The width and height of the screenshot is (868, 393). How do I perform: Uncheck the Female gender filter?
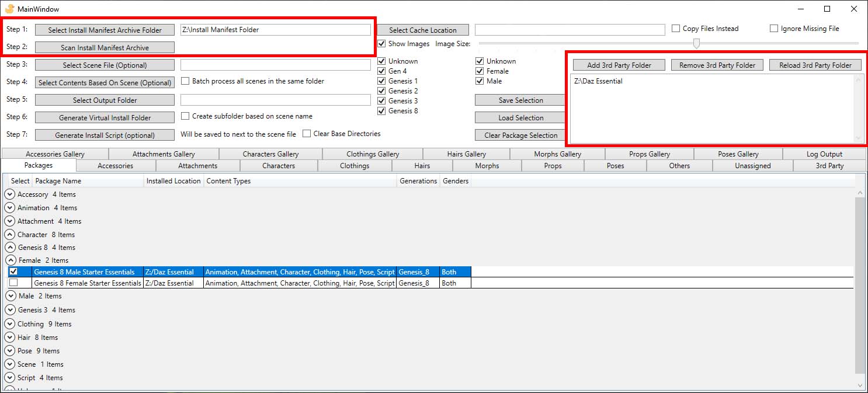(x=480, y=71)
